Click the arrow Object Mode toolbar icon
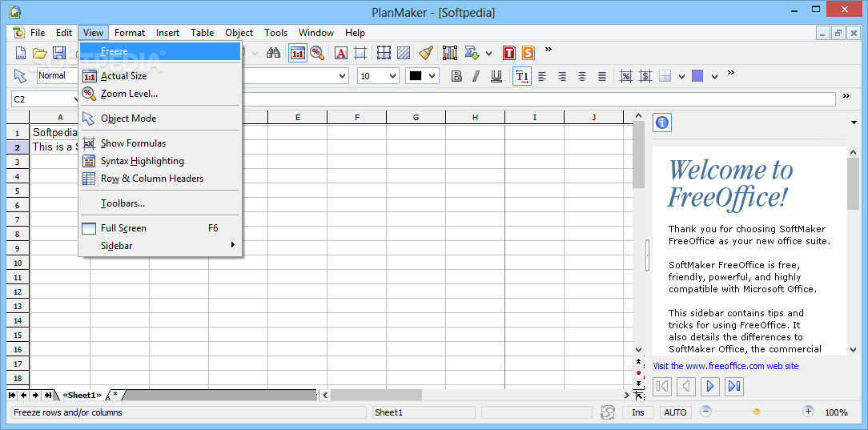The height and width of the screenshot is (430, 868). coord(20,76)
